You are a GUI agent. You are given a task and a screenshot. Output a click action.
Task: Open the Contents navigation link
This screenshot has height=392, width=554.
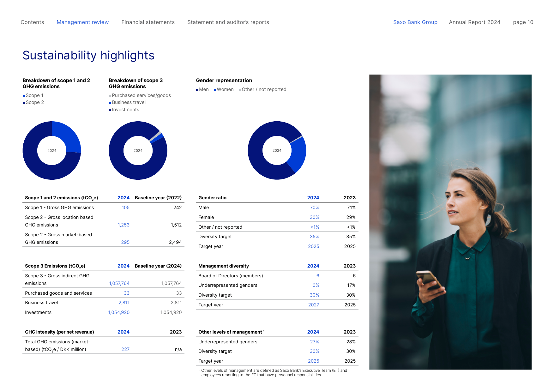coord(32,22)
